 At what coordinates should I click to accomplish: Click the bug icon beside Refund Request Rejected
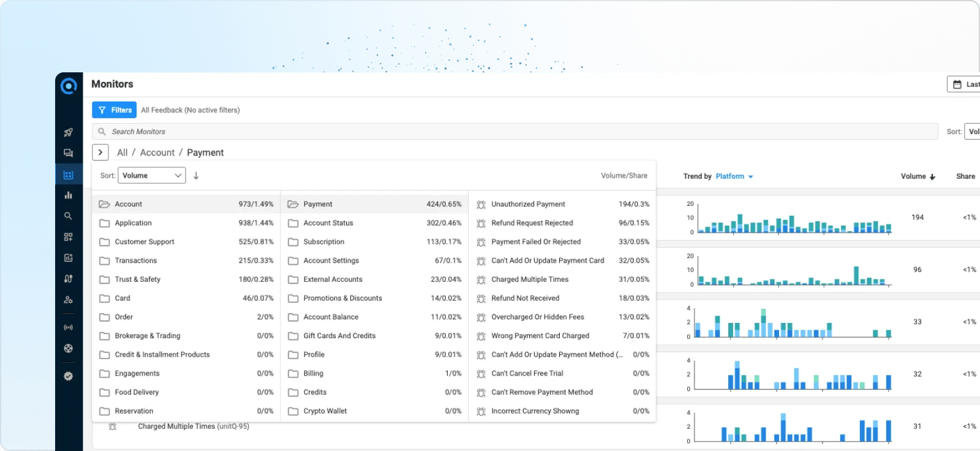pos(481,223)
